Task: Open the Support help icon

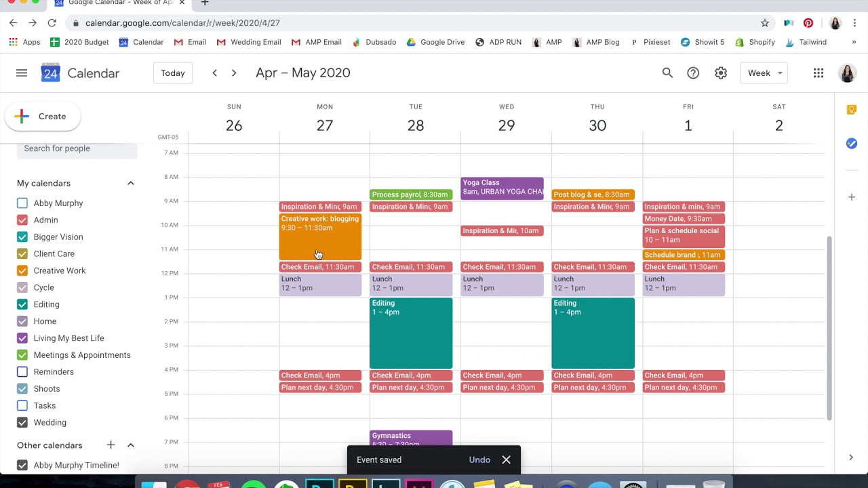Action: tap(693, 73)
